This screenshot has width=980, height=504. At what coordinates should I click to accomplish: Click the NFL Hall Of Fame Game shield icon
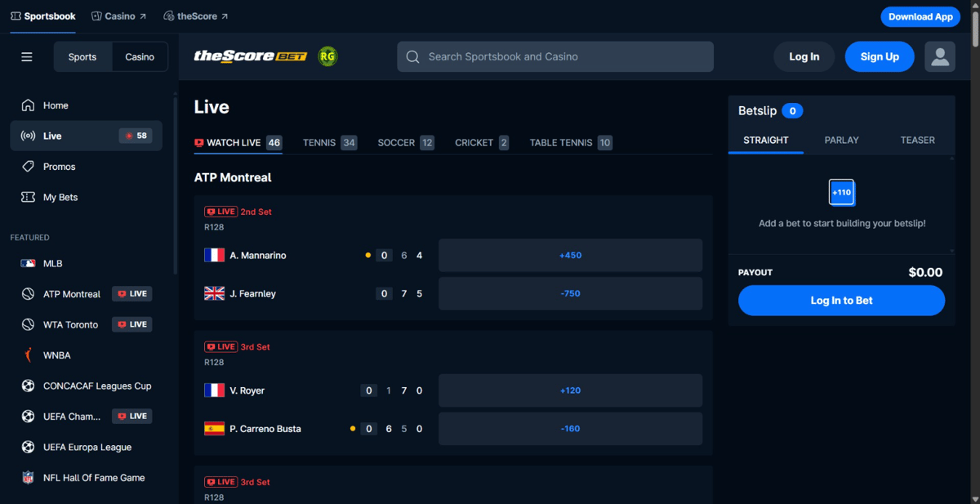tap(28, 478)
